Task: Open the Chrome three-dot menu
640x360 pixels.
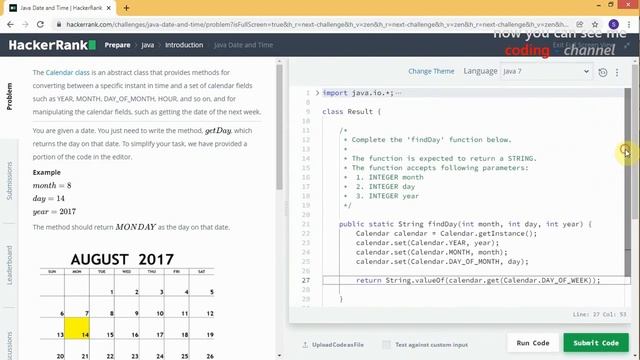Action: [629, 24]
